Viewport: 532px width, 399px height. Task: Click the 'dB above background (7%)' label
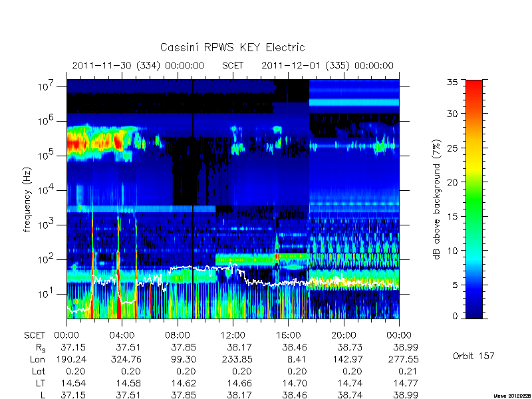tap(436, 199)
